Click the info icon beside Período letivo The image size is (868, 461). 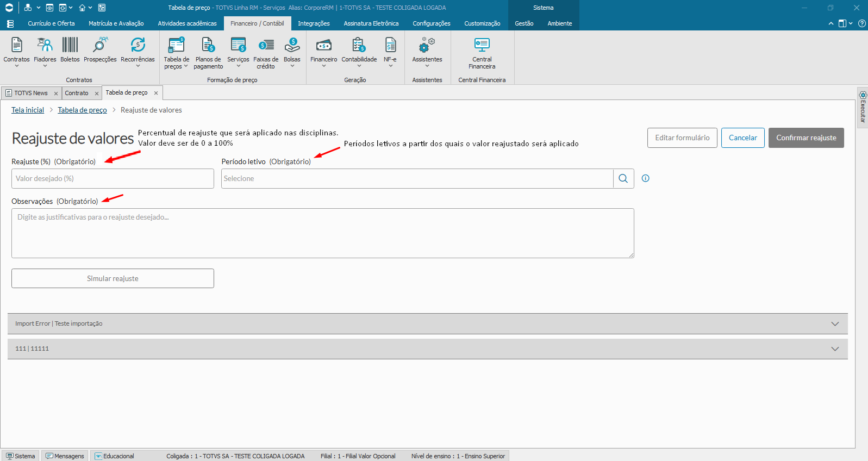tap(646, 178)
